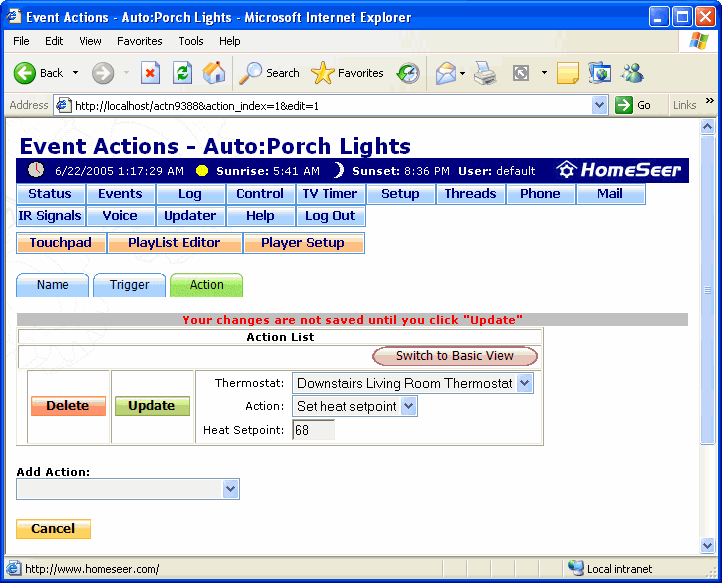Open the Add Action dropdown
The height and width of the screenshot is (583, 722).
click(x=230, y=489)
